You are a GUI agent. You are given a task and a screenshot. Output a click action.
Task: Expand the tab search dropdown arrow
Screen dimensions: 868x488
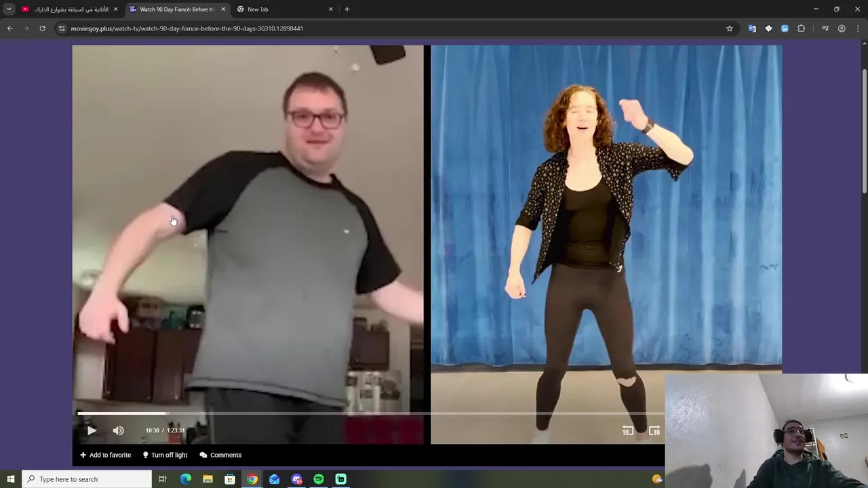point(9,9)
